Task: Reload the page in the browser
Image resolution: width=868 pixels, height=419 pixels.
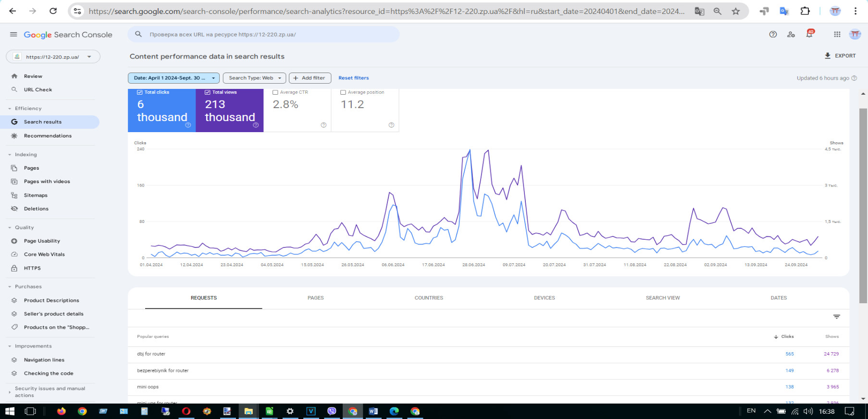Action: 53,11
